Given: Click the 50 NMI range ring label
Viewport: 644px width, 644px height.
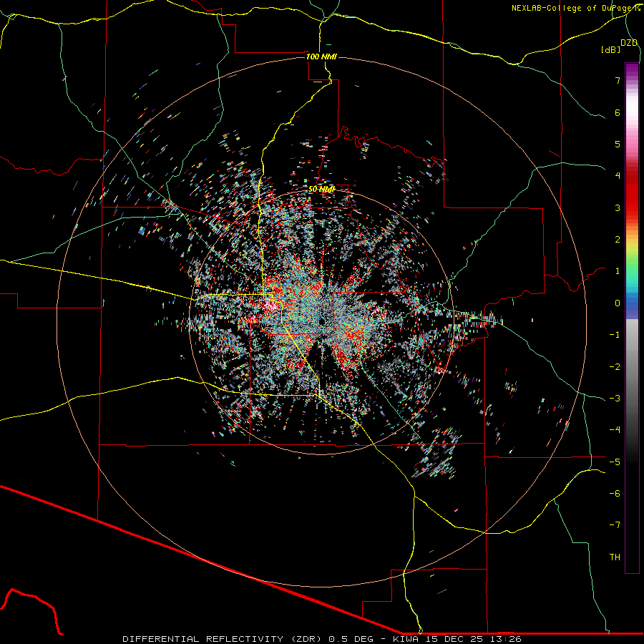Looking at the screenshot, I should tap(321, 190).
